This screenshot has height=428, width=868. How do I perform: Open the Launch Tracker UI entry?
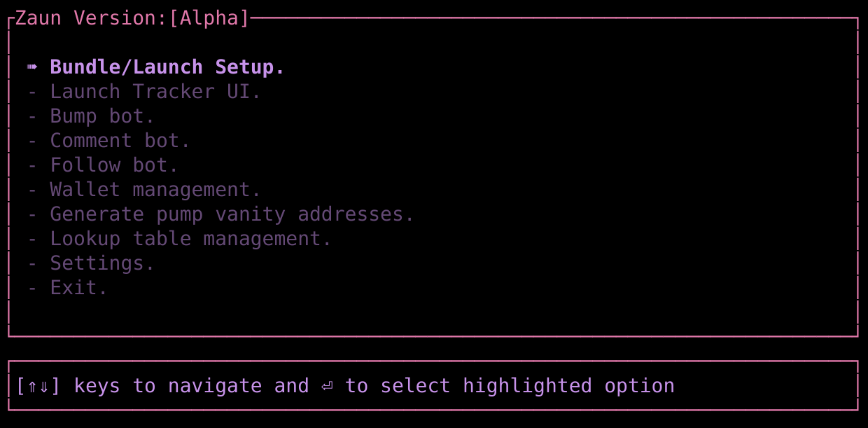pyautogui.click(x=155, y=92)
